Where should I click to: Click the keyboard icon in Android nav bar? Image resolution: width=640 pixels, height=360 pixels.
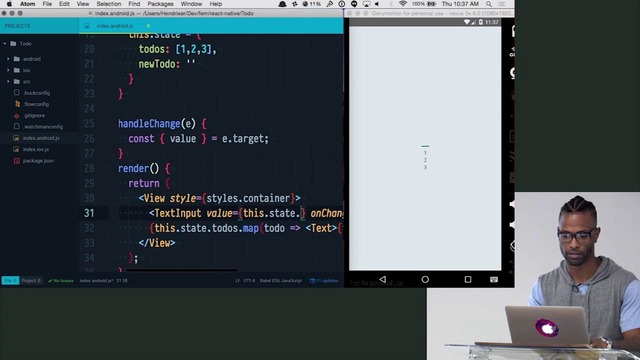493,280
